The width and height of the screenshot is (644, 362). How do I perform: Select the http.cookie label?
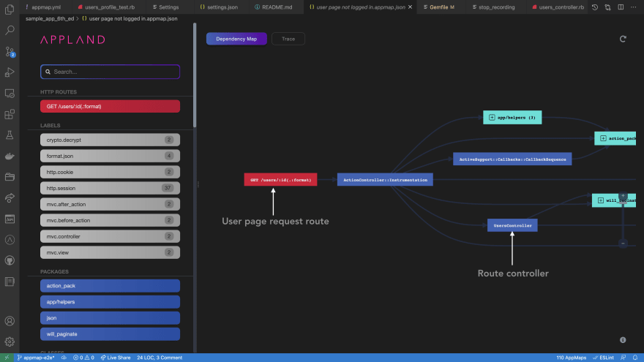[x=110, y=172]
